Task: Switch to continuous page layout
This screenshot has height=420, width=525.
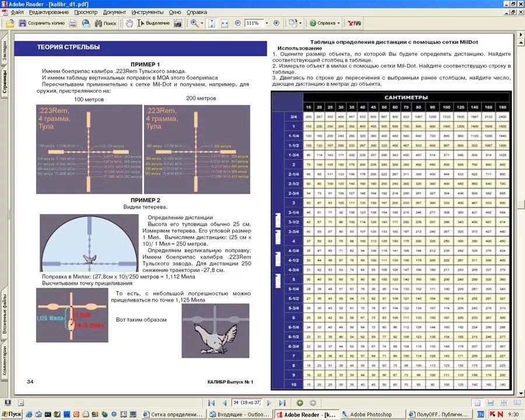Action: (x=491, y=403)
